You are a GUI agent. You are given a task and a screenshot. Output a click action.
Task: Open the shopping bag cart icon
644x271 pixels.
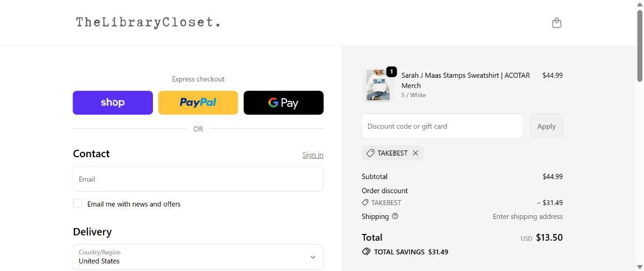(x=557, y=23)
